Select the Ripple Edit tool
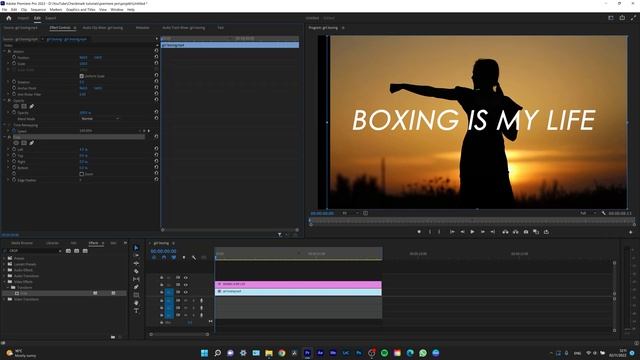 (136, 263)
